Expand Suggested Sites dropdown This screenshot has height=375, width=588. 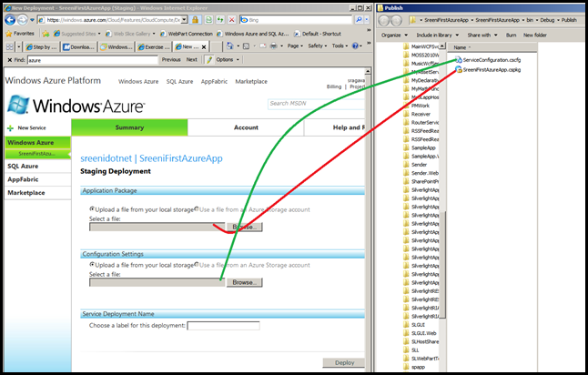click(99, 34)
